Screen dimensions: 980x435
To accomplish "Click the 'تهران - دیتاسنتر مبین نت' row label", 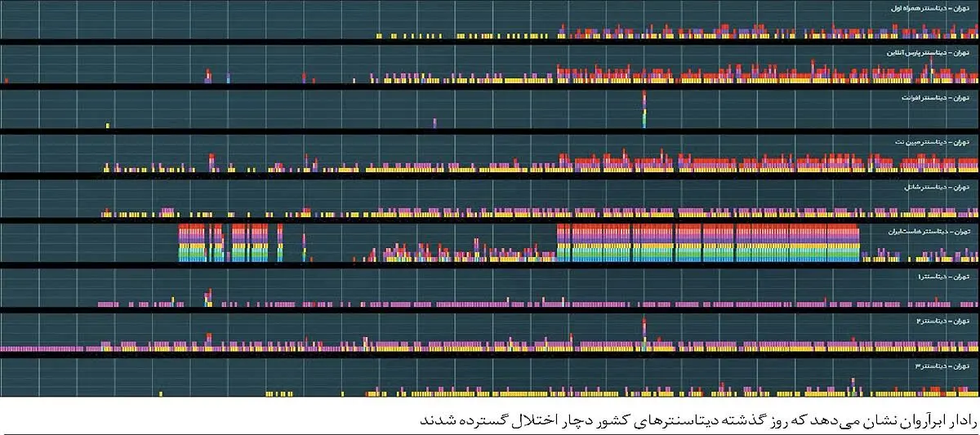I will 932,142.
